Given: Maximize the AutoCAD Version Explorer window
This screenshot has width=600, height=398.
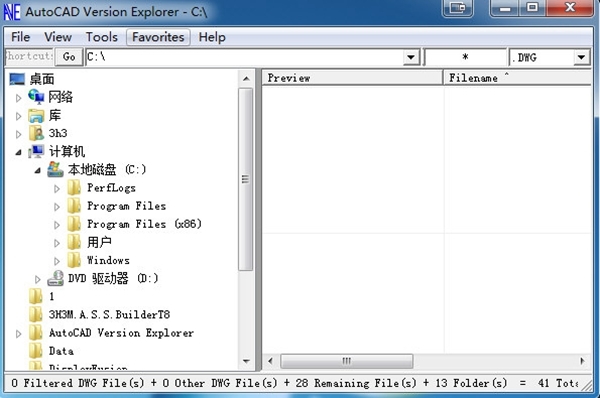Looking at the screenshot, I should 533,7.
